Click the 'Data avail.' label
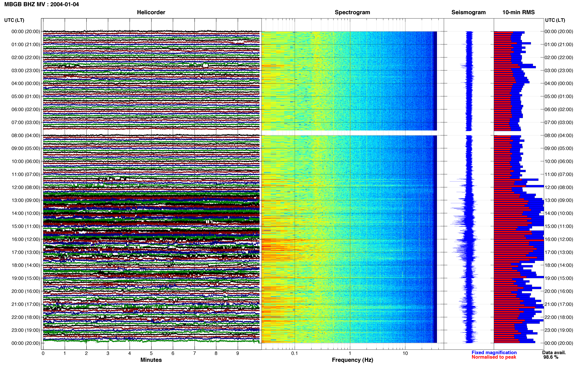The image size is (588, 368). (x=554, y=353)
